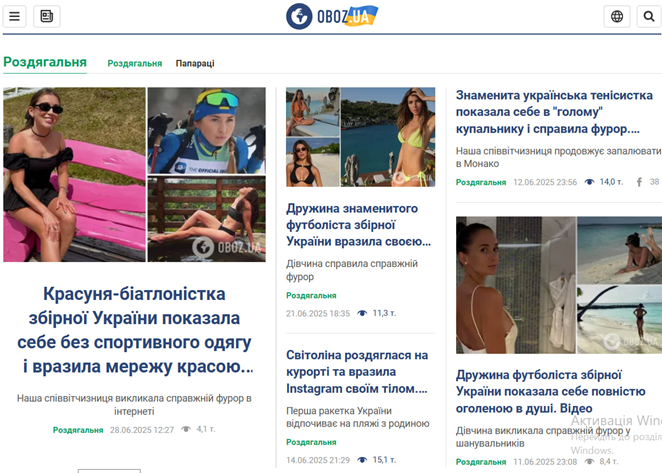Open article Дружина знаменитого футболіста збірної
Screen dimensions: 662x473
point(358,225)
